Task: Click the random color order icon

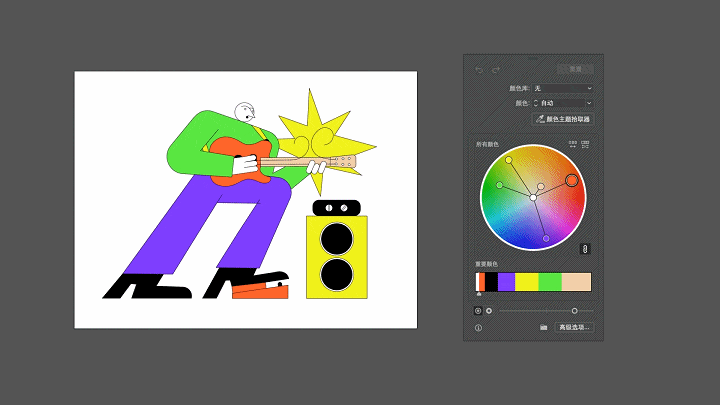Action: tap(573, 145)
